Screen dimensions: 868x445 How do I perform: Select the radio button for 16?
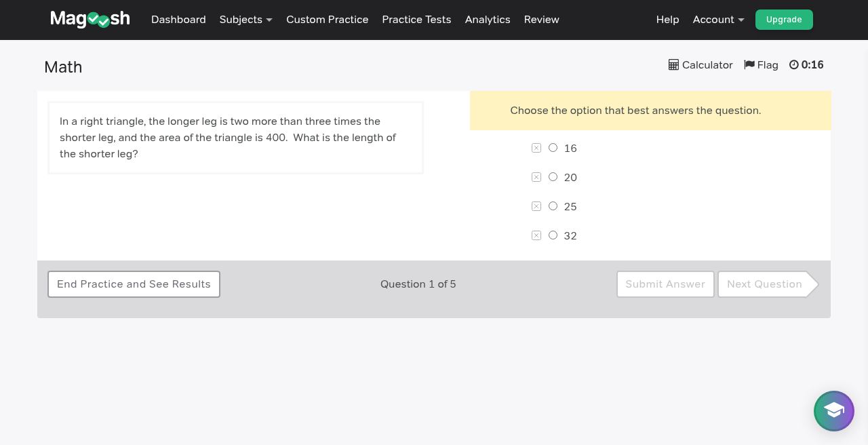tap(553, 147)
